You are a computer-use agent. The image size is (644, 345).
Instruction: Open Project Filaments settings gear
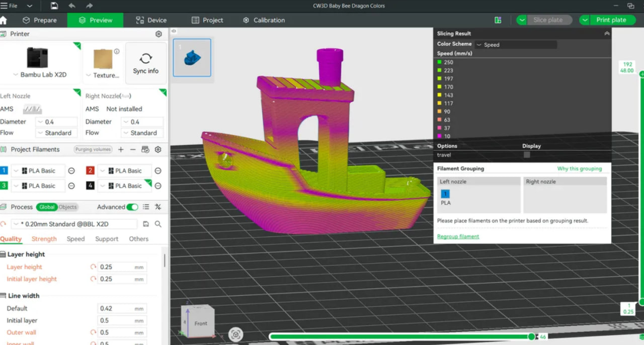coord(158,150)
